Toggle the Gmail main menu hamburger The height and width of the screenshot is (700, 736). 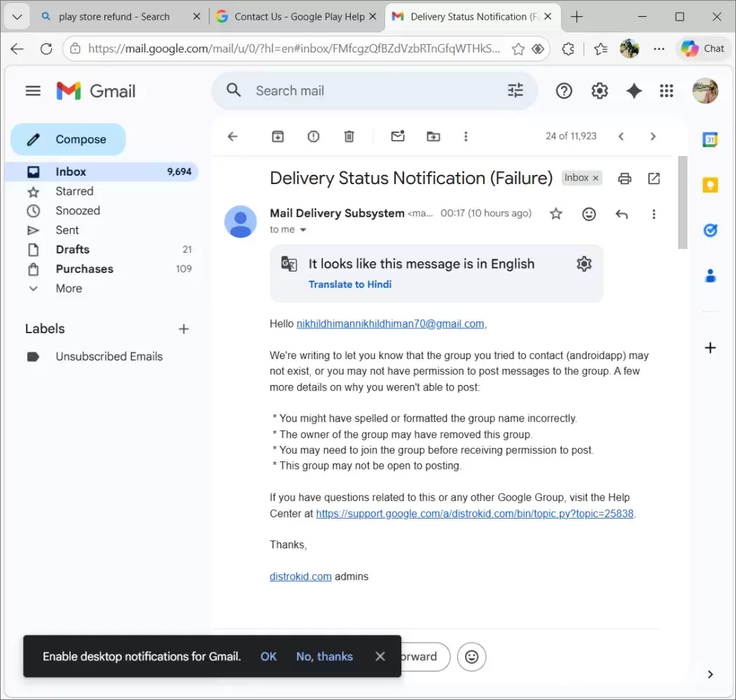[x=33, y=91]
